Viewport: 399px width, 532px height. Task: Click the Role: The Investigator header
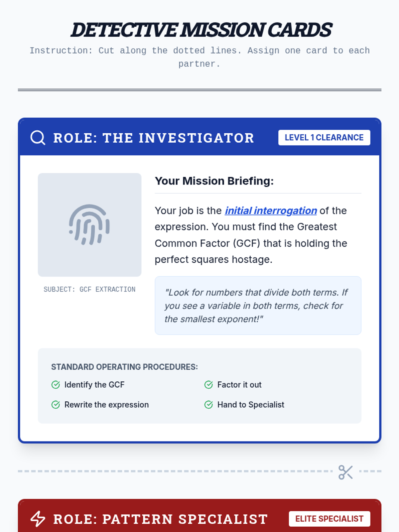tap(154, 138)
